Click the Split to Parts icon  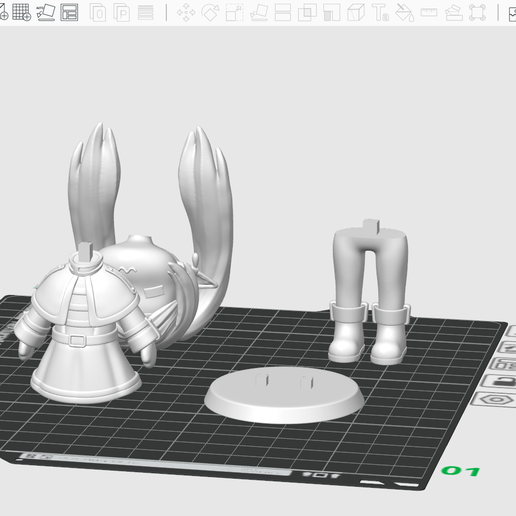coord(122,13)
